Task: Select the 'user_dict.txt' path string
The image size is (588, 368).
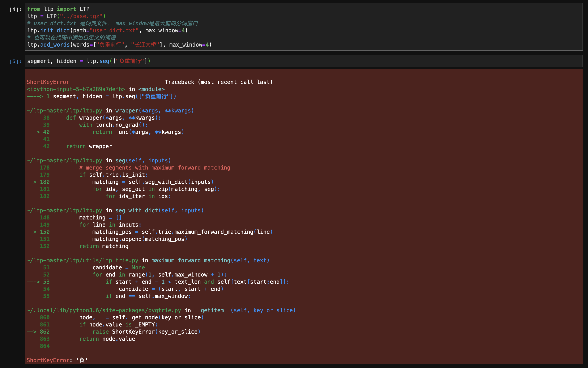Action: pos(114,30)
